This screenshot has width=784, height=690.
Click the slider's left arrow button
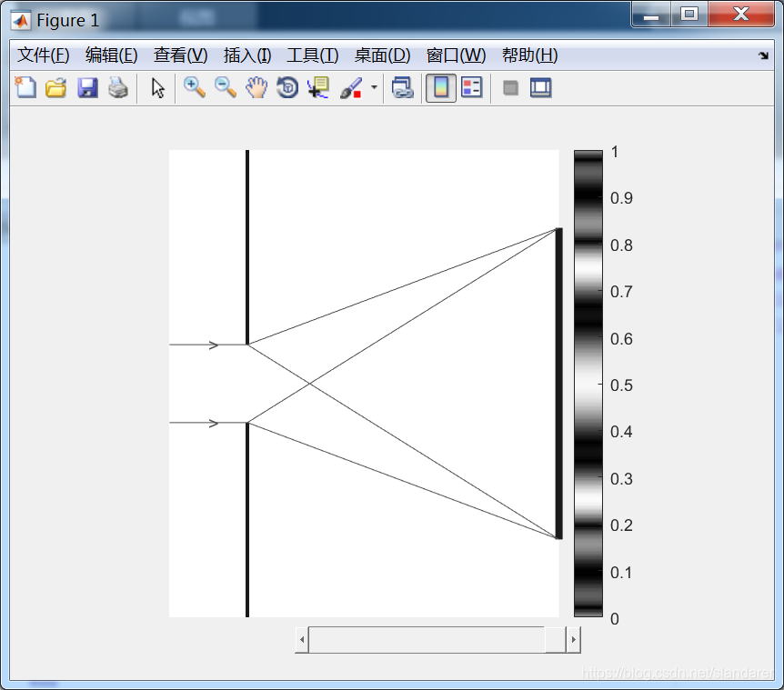point(301,639)
